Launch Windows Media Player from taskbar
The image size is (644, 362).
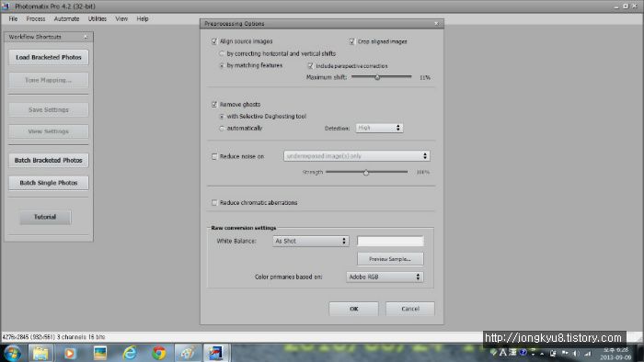coord(69,353)
